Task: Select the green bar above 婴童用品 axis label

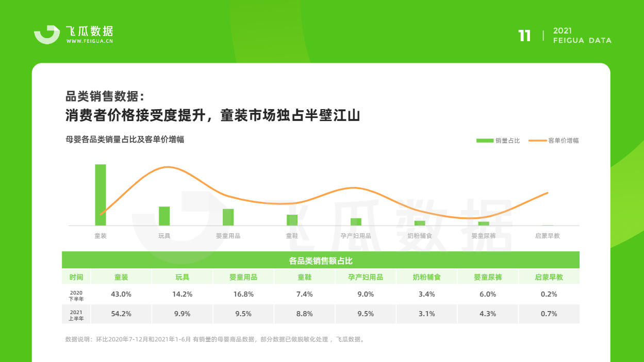Action: click(228, 217)
